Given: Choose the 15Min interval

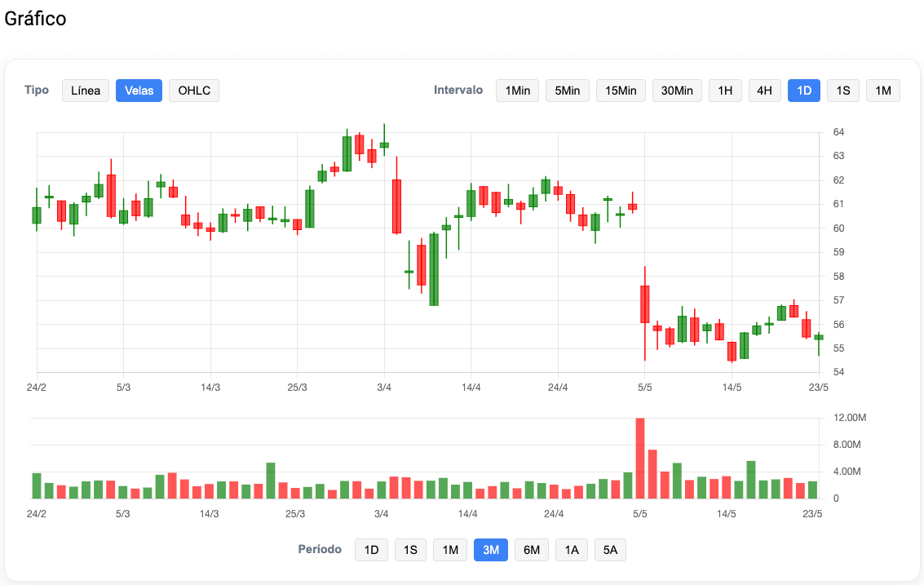Looking at the screenshot, I should point(621,90).
